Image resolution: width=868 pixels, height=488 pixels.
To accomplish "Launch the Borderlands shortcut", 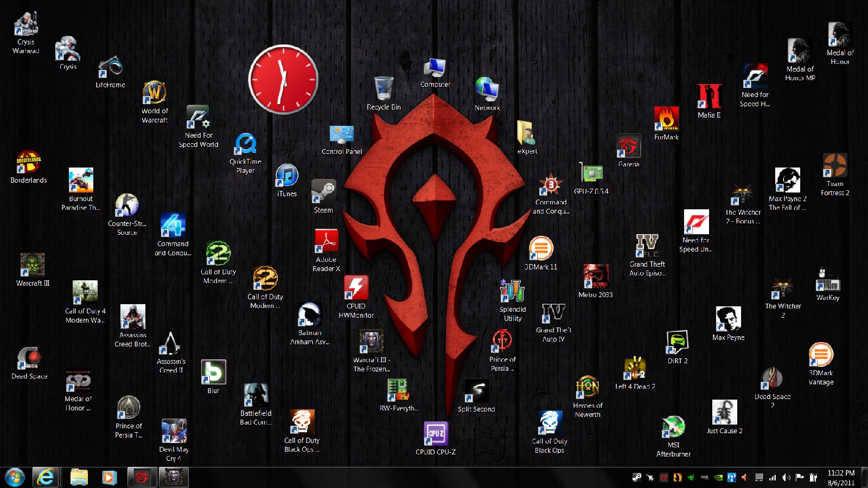I will [29, 167].
